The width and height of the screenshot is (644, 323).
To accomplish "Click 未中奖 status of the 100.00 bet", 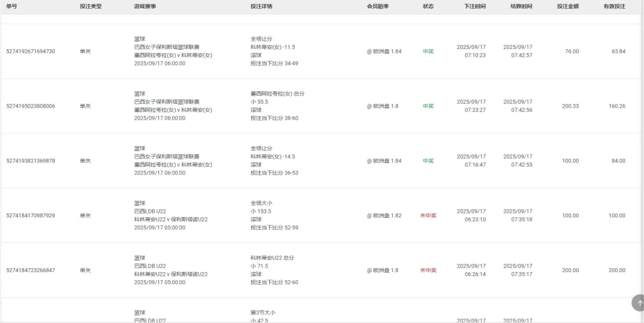I will pos(428,216).
